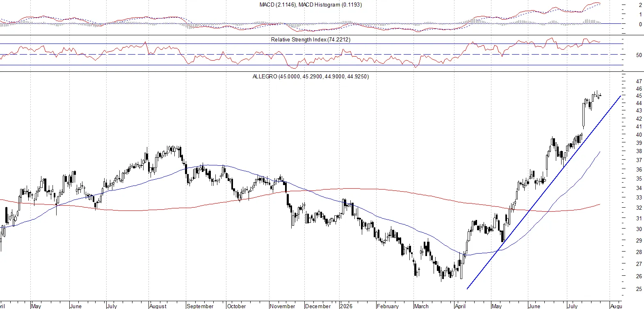
Task: Click the August label on the time axis
Action: coord(158,306)
